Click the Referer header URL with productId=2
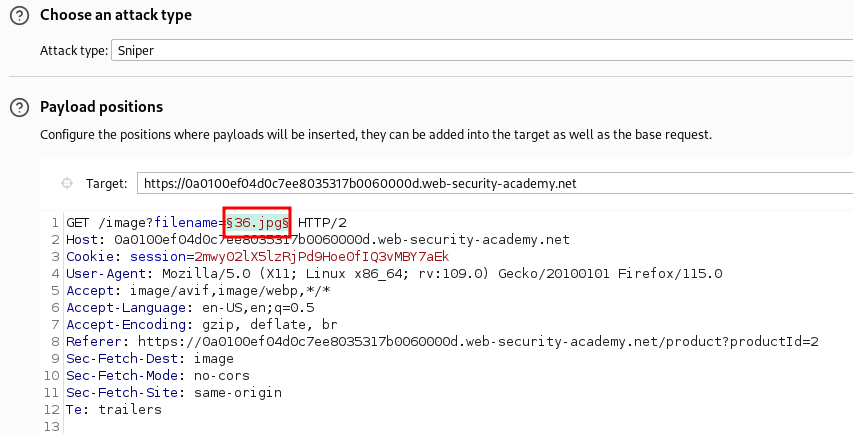 click(478, 342)
